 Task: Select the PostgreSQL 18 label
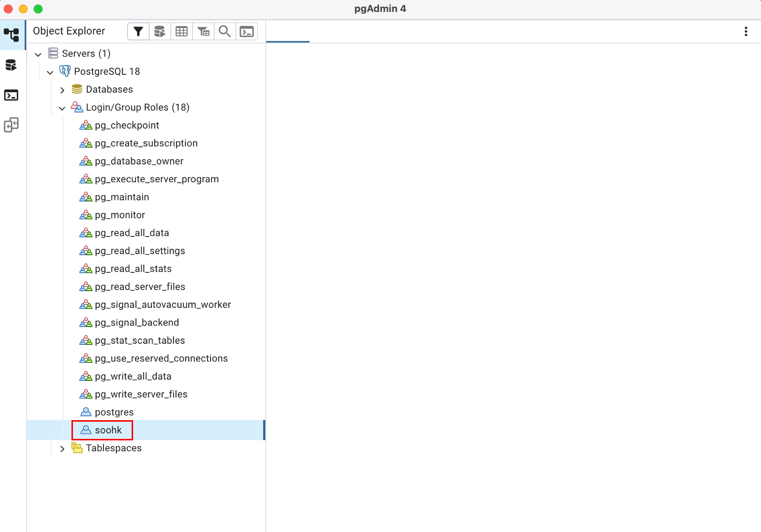tap(107, 71)
